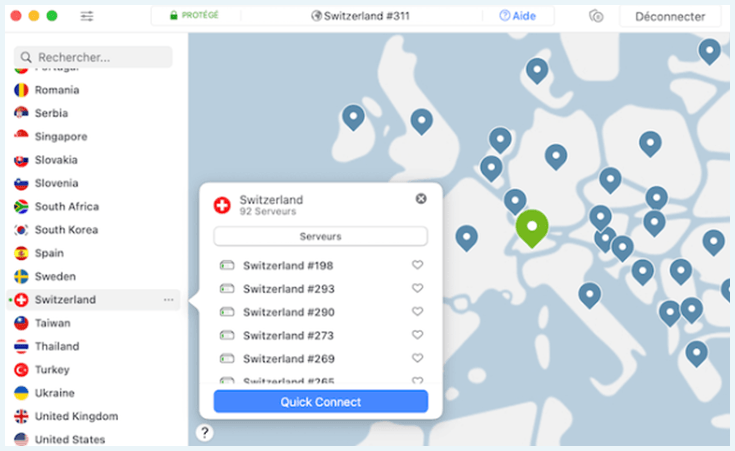Click the blue Quick Connect button
The image size is (735, 451).
(321, 402)
